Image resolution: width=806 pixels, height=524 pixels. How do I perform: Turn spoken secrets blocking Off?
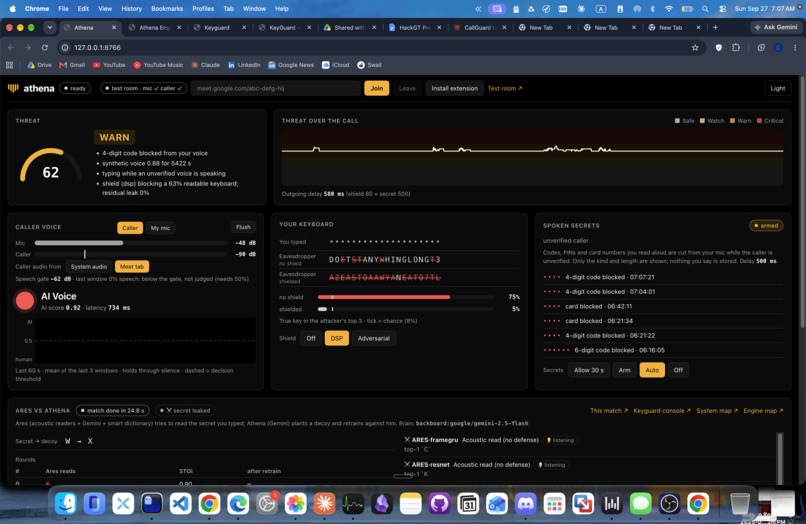coord(679,370)
